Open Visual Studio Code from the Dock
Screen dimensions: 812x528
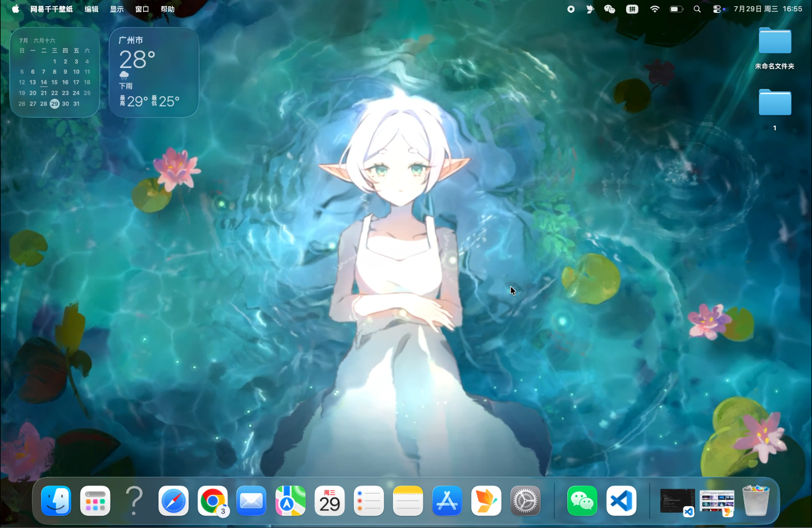tap(622, 500)
